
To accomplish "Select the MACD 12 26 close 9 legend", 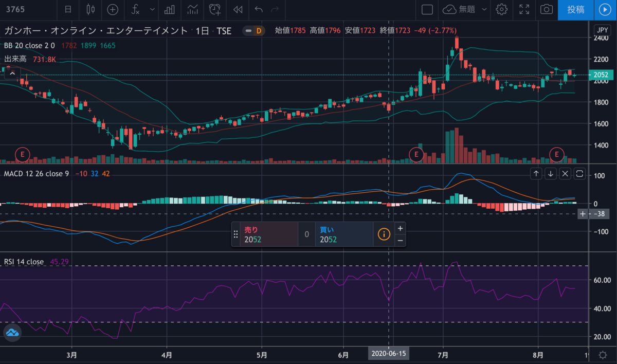I will point(36,174).
